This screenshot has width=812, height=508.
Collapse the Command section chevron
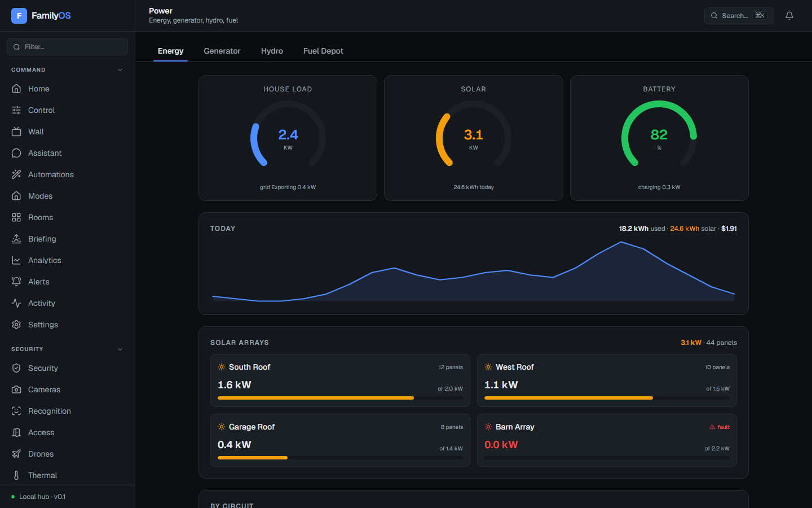tap(120, 70)
